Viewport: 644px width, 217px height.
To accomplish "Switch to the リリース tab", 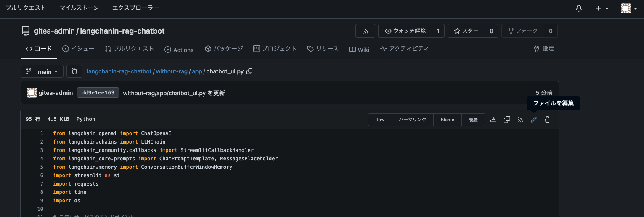I will tap(323, 49).
